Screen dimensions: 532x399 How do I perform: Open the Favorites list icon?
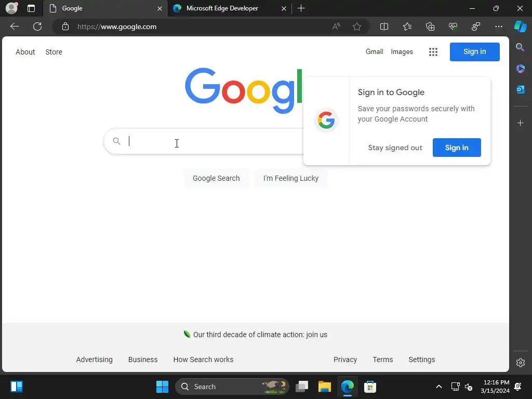[x=407, y=26]
